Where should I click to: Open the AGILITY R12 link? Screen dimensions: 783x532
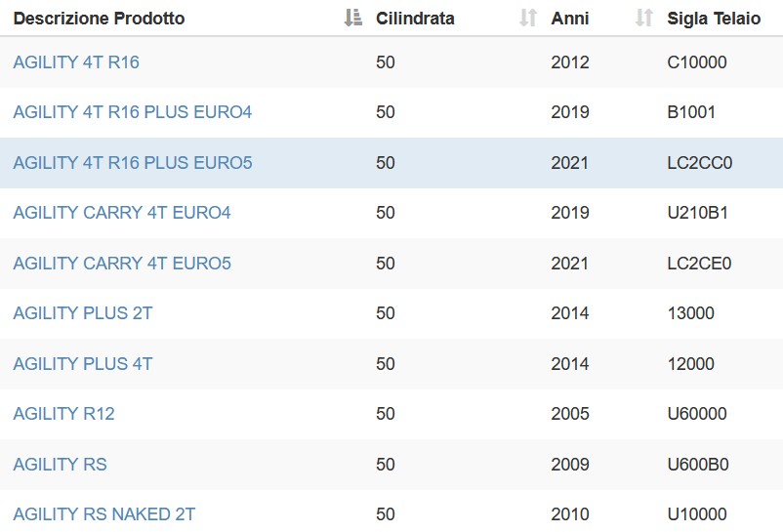63,414
